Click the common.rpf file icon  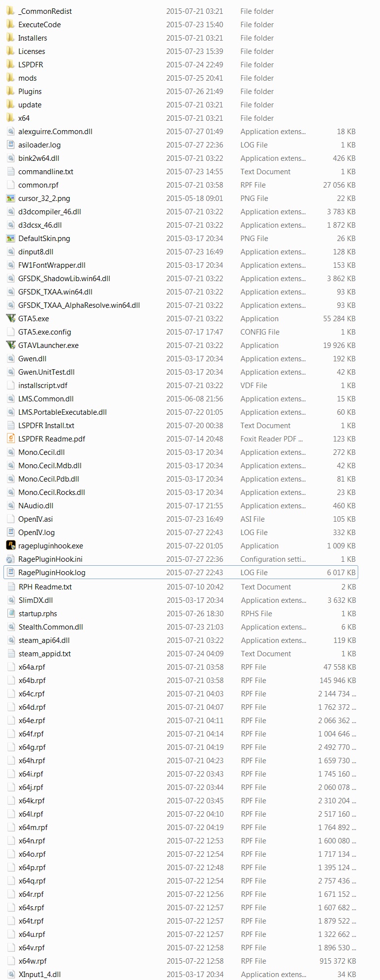[10, 185]
